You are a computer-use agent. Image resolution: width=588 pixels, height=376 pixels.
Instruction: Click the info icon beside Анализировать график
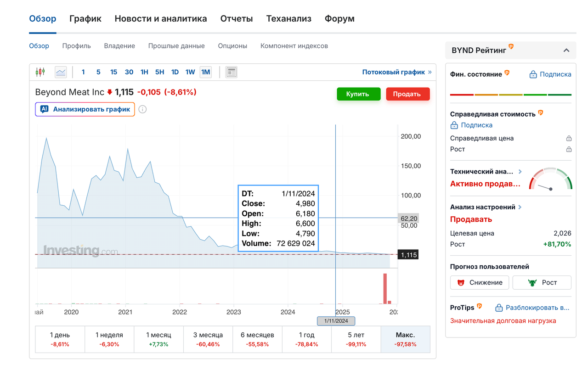click(142, 109)
